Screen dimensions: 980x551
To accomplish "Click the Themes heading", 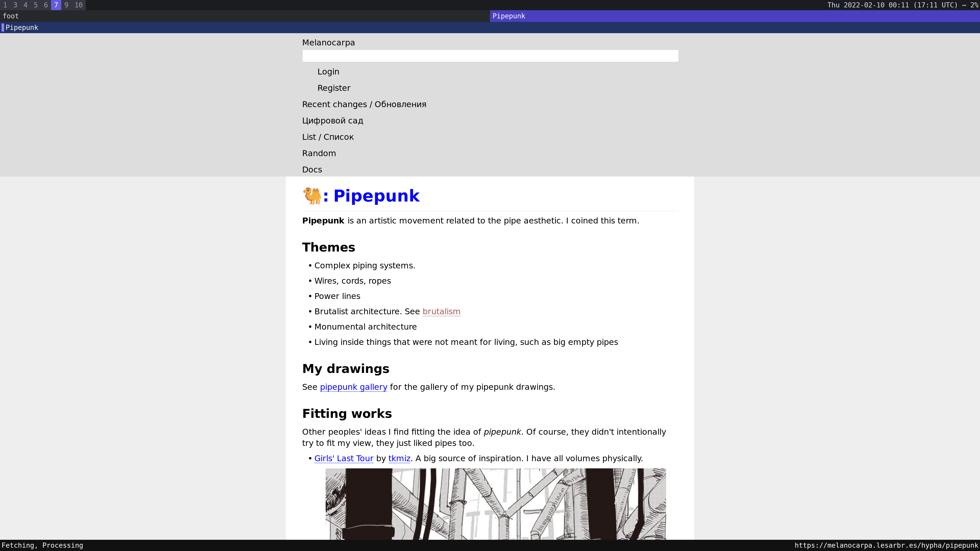I will click(x=328, y=247).
